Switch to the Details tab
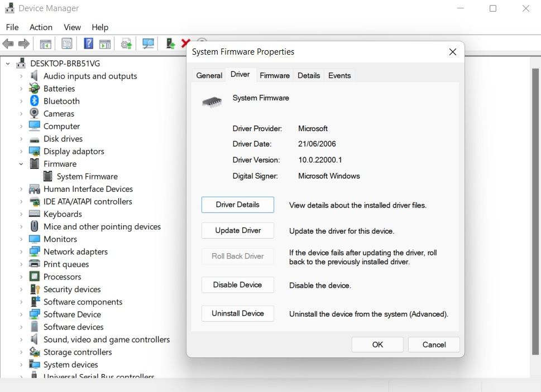 pos(309,75)
